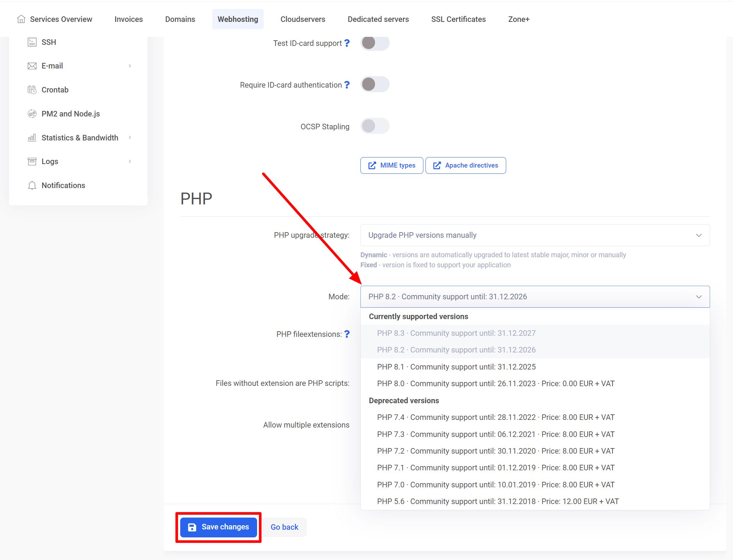Viewport: 733px width, 560px height.
Task: Open E-mail via its envelope icon
Action: click(32, 65)
